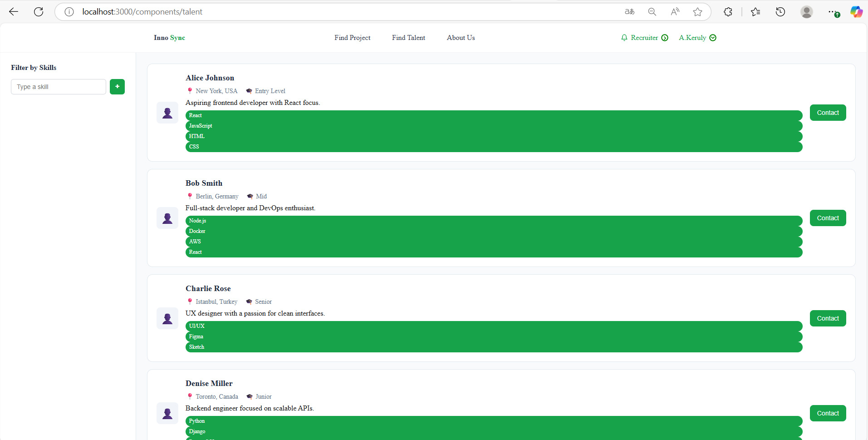Viewport: 868px width, 440px height.
Task: Click the Inno Sync home link
Action: click(x=169, y=38)
